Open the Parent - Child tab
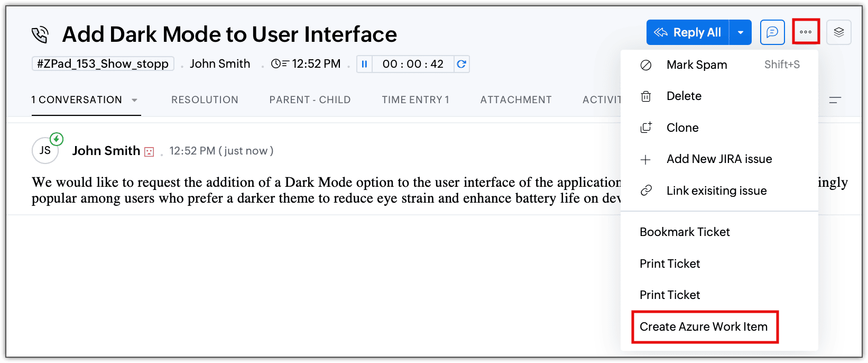 [310, 100]
